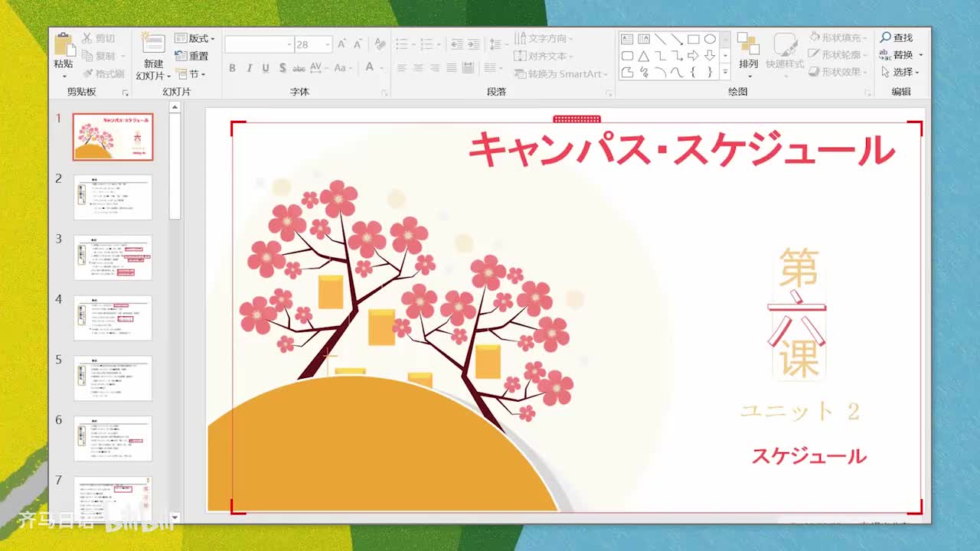Open the Section (节) dropdown

coord(191,73)
